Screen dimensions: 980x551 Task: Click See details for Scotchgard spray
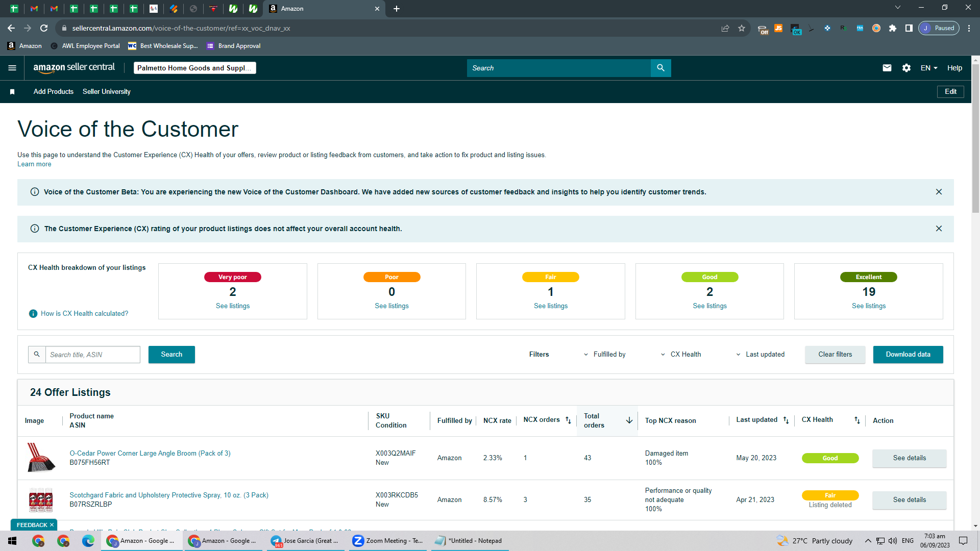(x=910, y=500)
